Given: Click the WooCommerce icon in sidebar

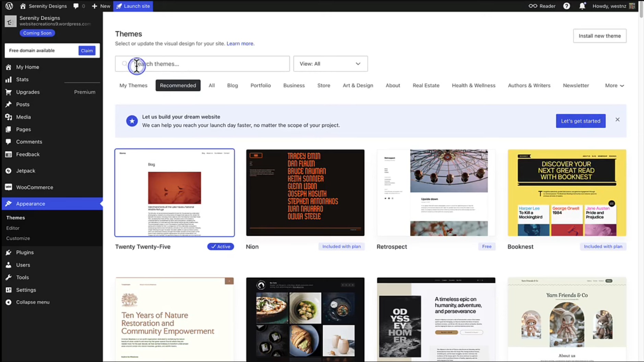Looking at the screenshot, I should [9, 187].
